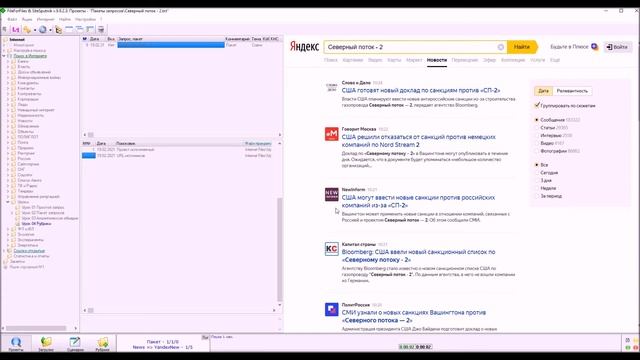Open the Файл menu

coord(12,19)
